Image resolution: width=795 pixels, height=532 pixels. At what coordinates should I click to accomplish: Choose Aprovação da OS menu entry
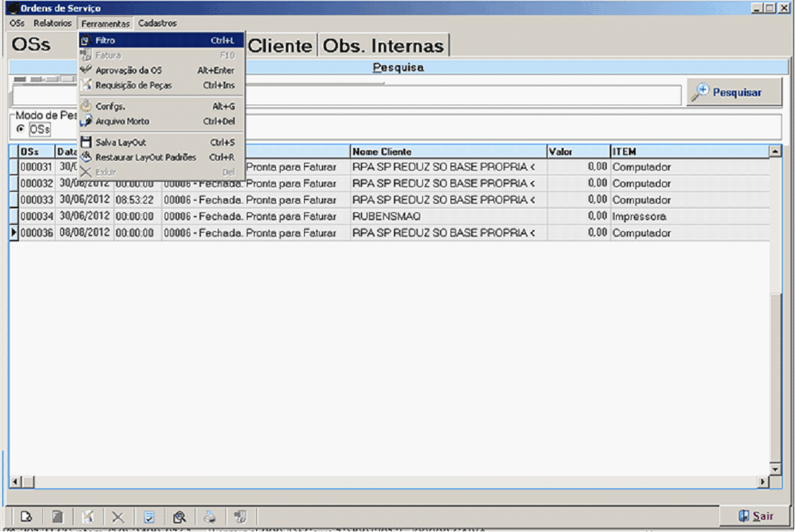pos(128,70)
